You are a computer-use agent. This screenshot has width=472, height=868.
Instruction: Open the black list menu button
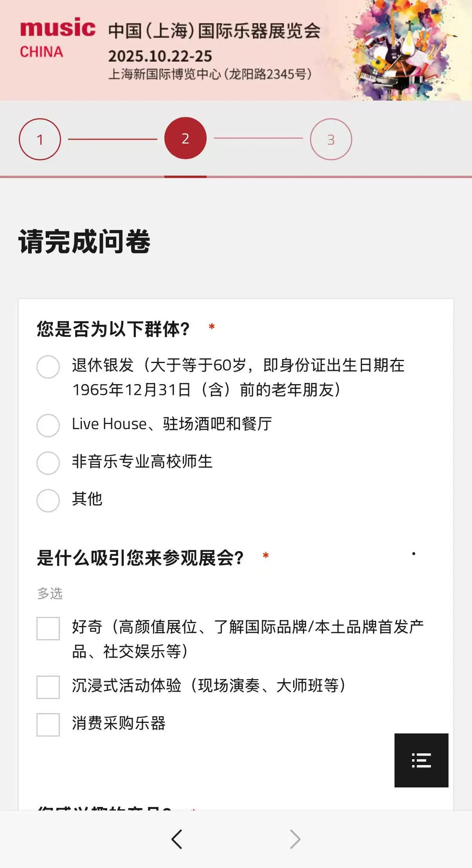point(421,760)
